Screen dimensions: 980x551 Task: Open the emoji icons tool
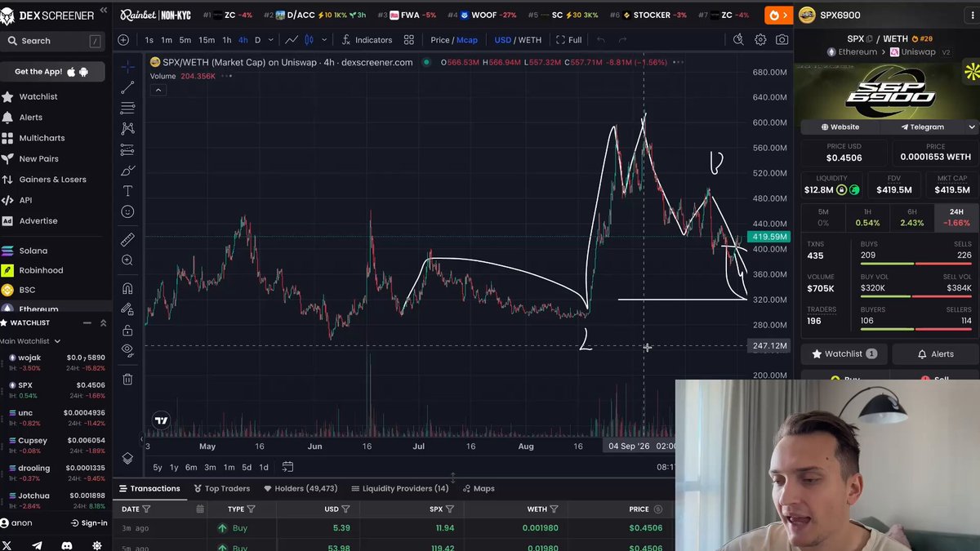[x=127, y=212]
